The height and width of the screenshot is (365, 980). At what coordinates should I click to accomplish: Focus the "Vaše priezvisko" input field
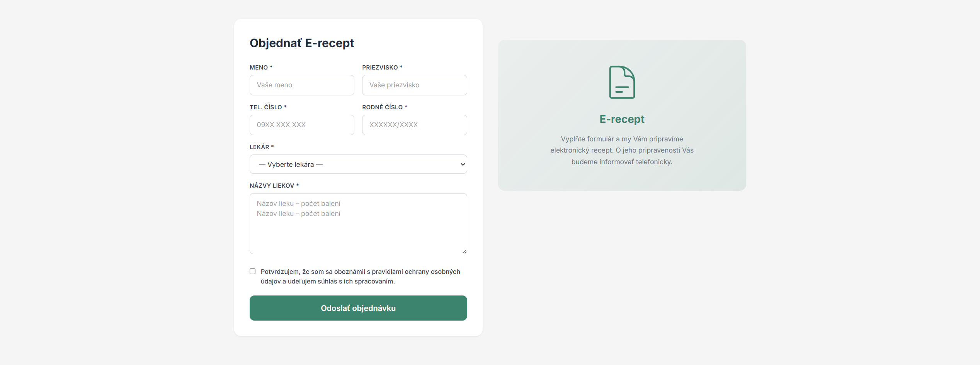tap(414, 85)
